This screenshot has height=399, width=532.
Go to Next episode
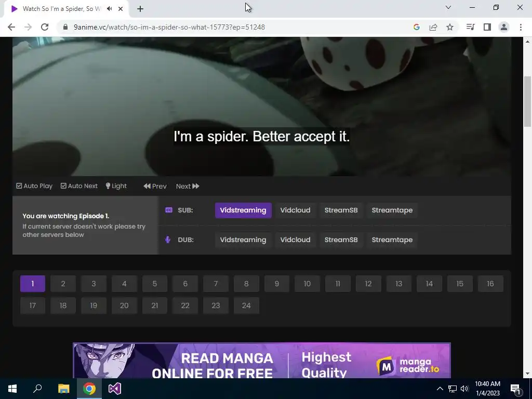point(187,186)
